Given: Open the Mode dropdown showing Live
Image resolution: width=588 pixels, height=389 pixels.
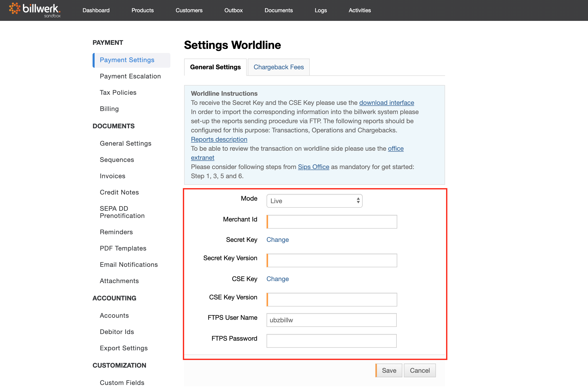Looking at the screenshot, I should 314,201.
